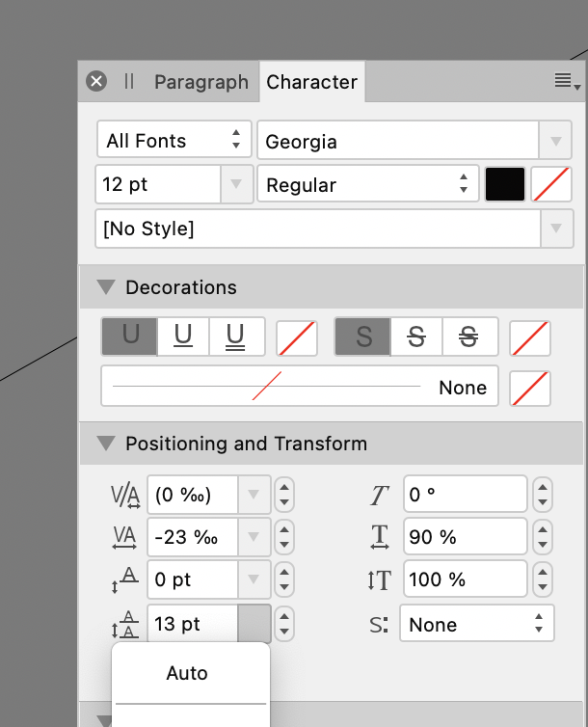Click the baseline stepper arrows
The width and height of the screenshot is (588, 727).
[284, 579]
